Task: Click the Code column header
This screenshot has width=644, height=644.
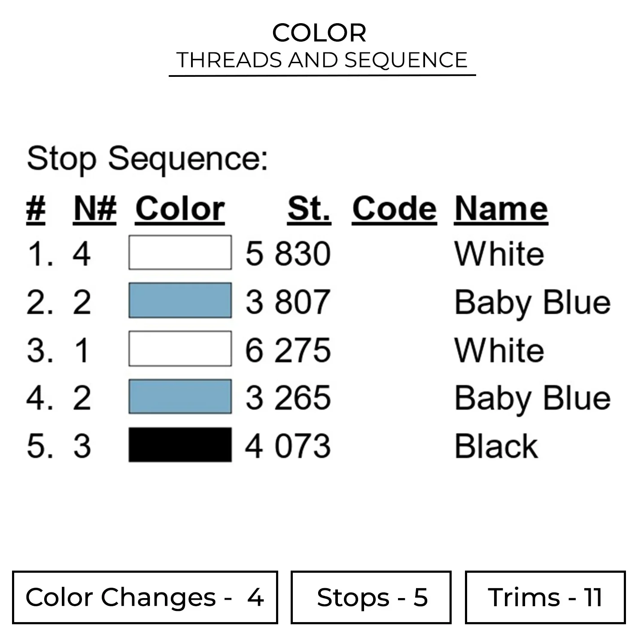Action: [394, 209]
